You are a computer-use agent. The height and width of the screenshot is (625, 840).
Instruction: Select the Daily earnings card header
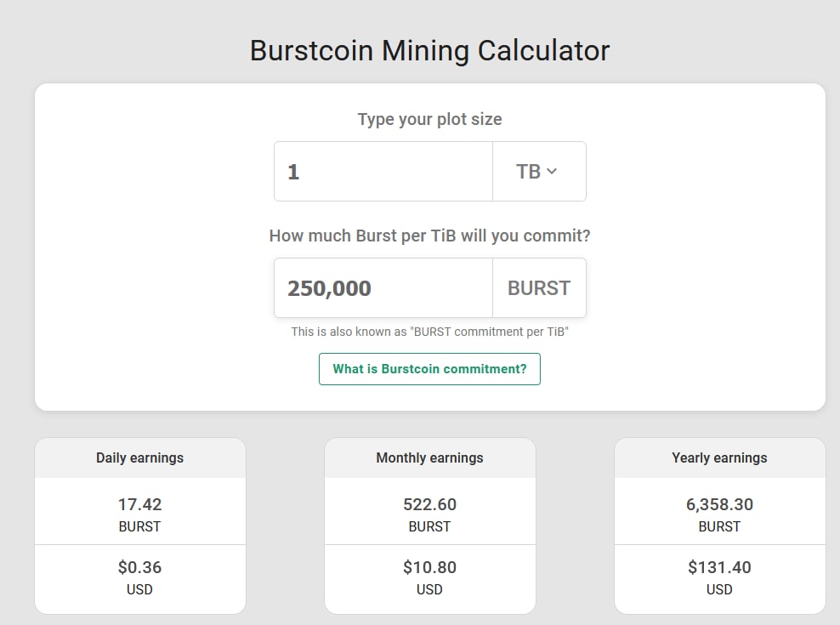139,457
